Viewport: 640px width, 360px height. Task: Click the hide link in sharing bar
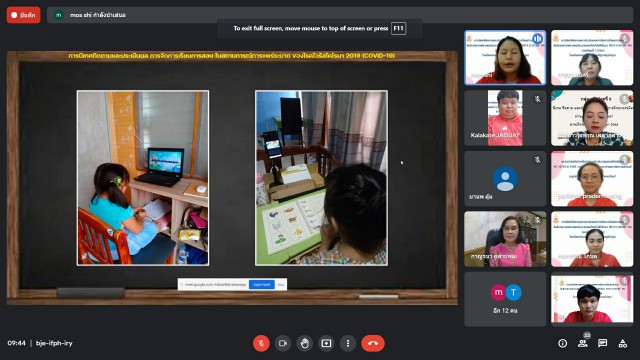point(281,284)
